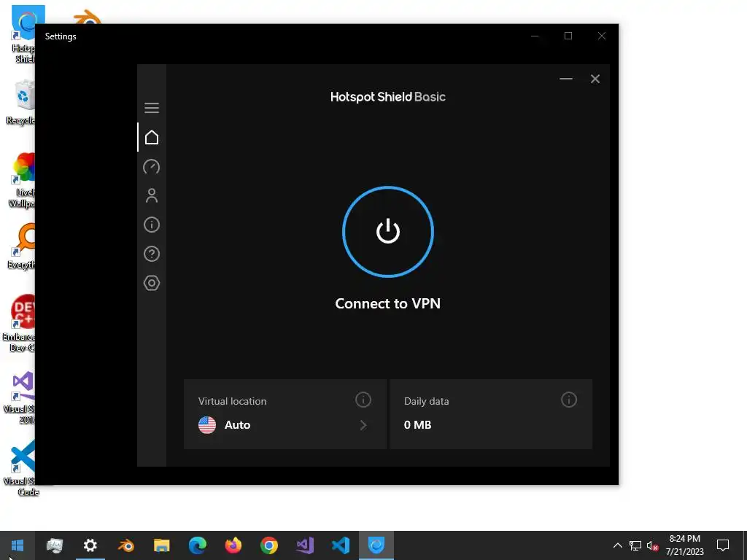This screenshot has width=747, height=560.
Task: Expand the Virtual location chevron arrow
Action: (x=363, y=425)
